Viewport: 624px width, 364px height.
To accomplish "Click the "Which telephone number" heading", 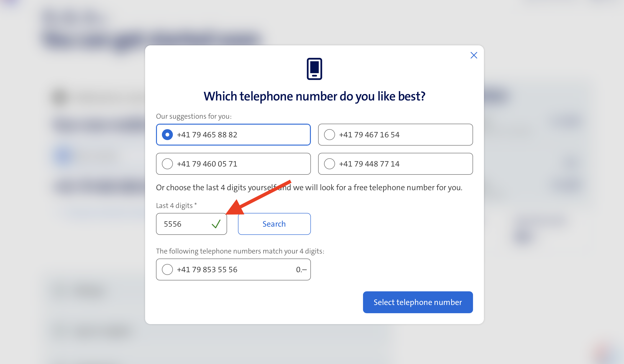I will click(x=314, y=96).
